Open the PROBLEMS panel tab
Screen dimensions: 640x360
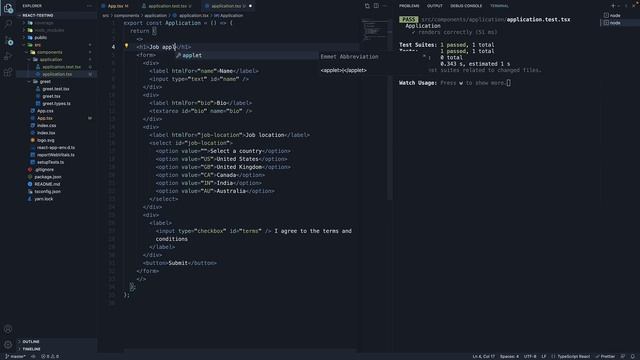tap(409, 6)
